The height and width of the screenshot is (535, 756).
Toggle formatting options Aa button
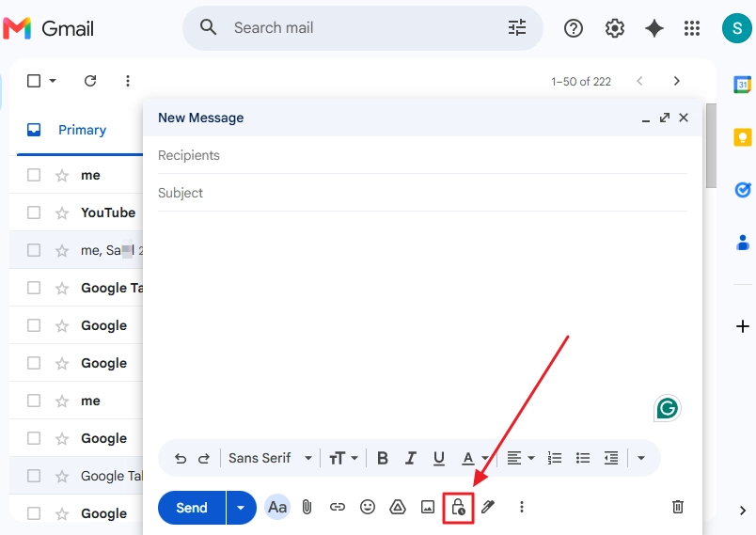click(x=277, y=507)
